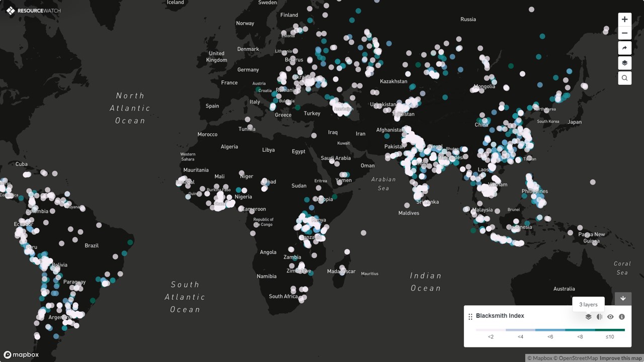644x362 pixels.
Task: Open the map search tool
Action: [x=624, y=78]
